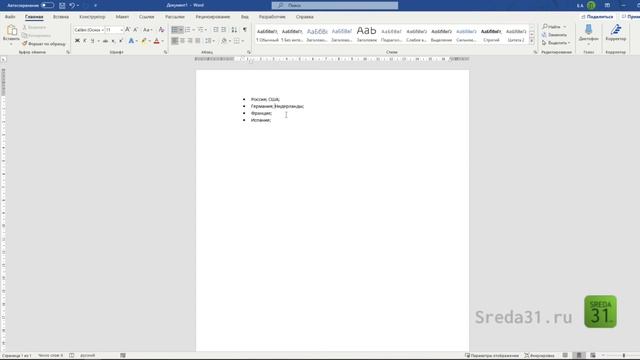
Task: Toggle Subscript formatting
Action: [x=113, y=41]
